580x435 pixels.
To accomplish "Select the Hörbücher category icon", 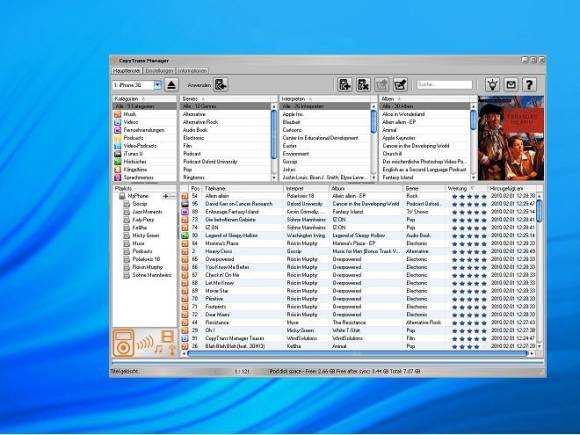I will tap(118, 162).
